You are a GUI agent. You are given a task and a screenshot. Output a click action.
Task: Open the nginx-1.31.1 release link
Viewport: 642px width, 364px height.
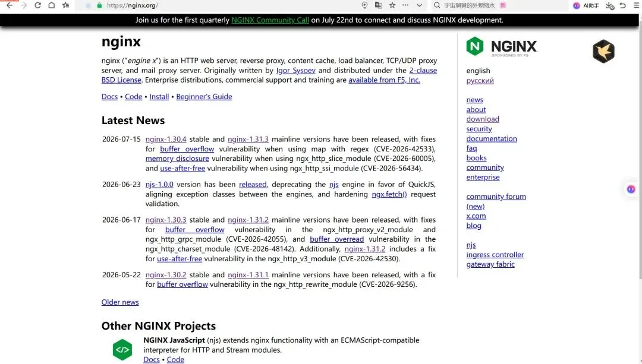point(248,275)
